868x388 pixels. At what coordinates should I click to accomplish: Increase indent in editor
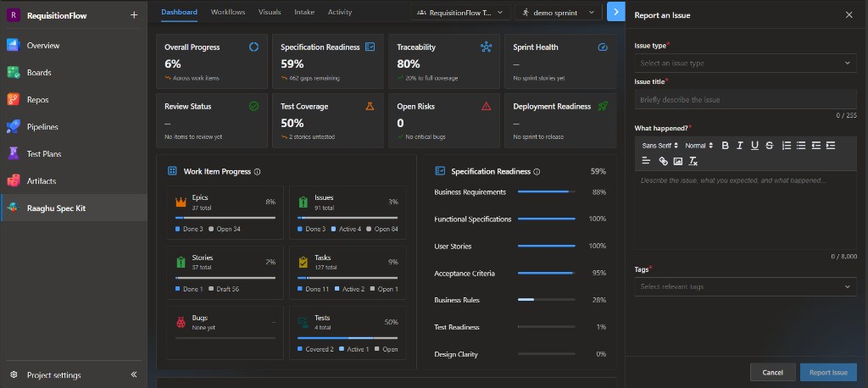pos(831,146)
